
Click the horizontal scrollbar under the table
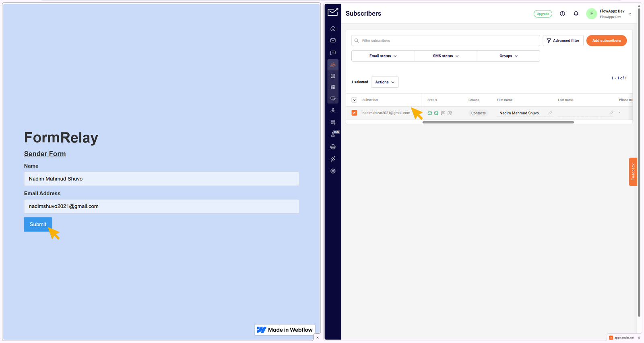coord(498,122)
